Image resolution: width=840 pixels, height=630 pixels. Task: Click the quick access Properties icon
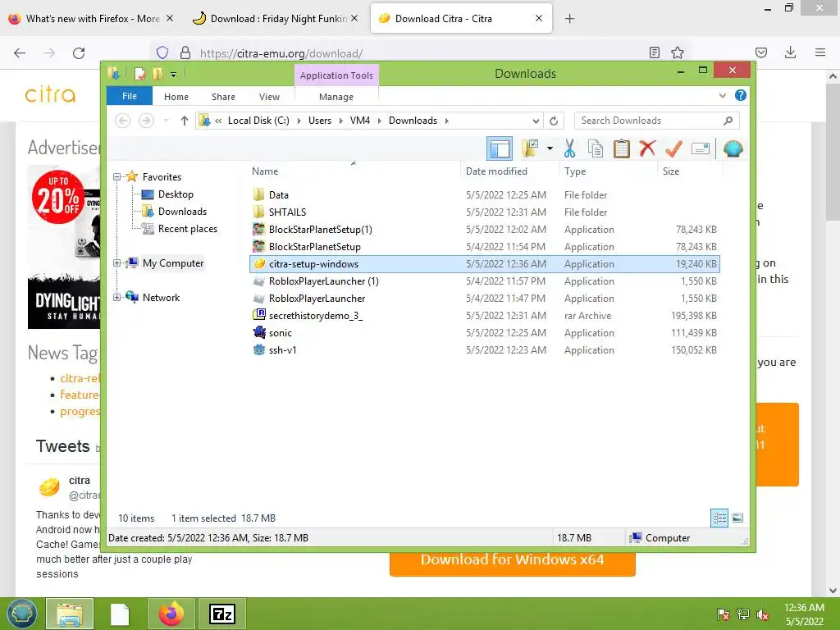(x=139, y=73)
